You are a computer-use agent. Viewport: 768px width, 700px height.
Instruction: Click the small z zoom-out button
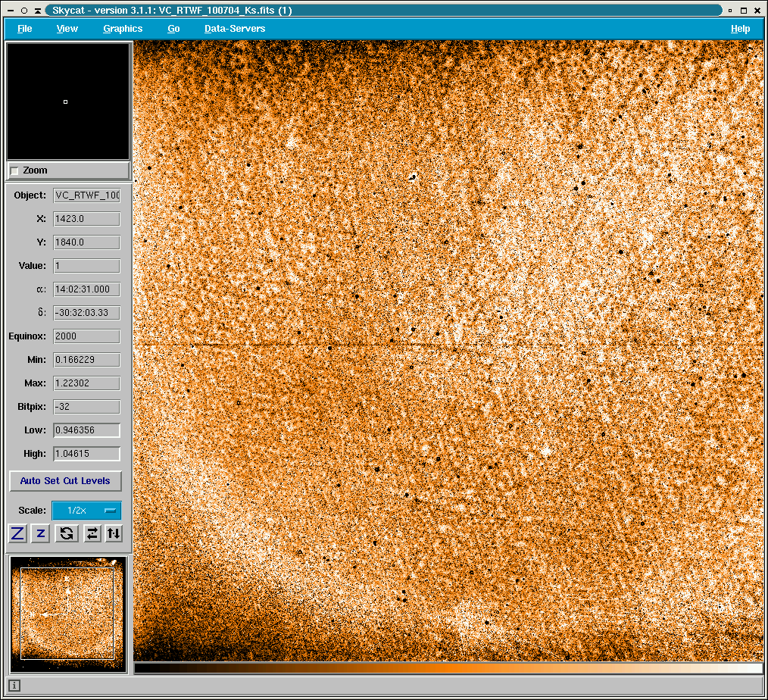coord(41,533)
